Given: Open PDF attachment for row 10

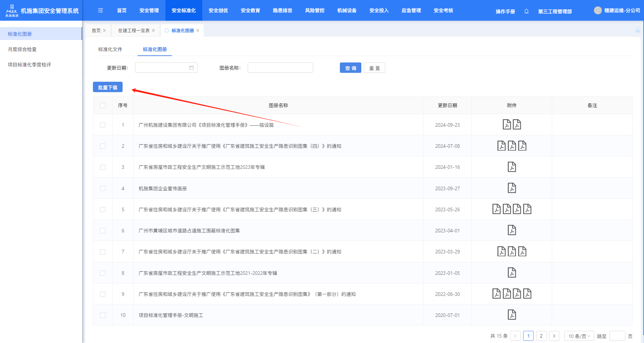Looking at the screenshot, I should [512, 315].
